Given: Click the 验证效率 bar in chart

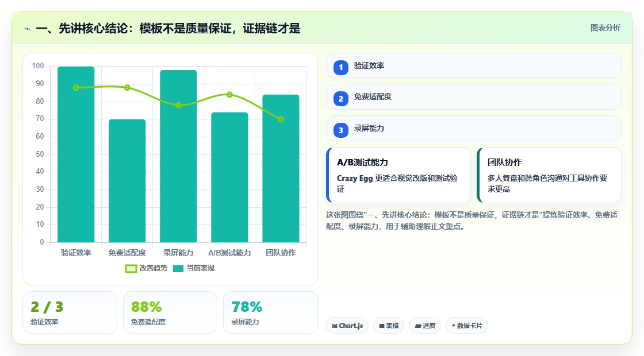Looking at the screenshot, I should click(x=76, y=154).
